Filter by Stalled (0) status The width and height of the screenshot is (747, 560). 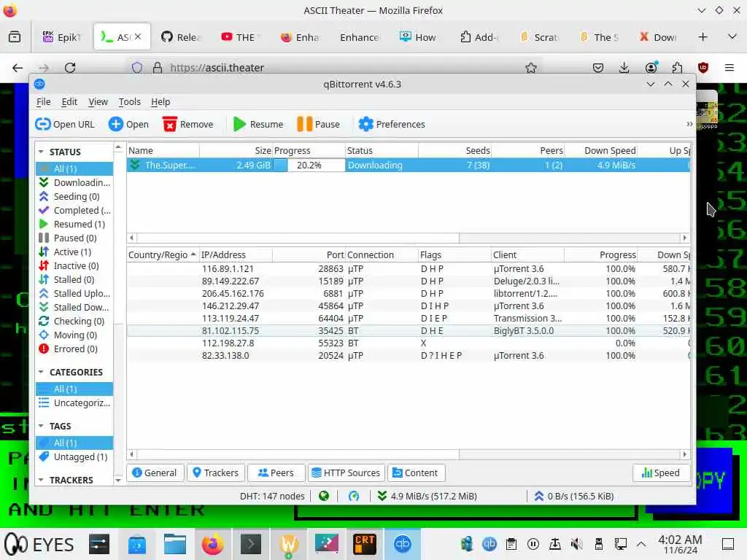point(75,279)
